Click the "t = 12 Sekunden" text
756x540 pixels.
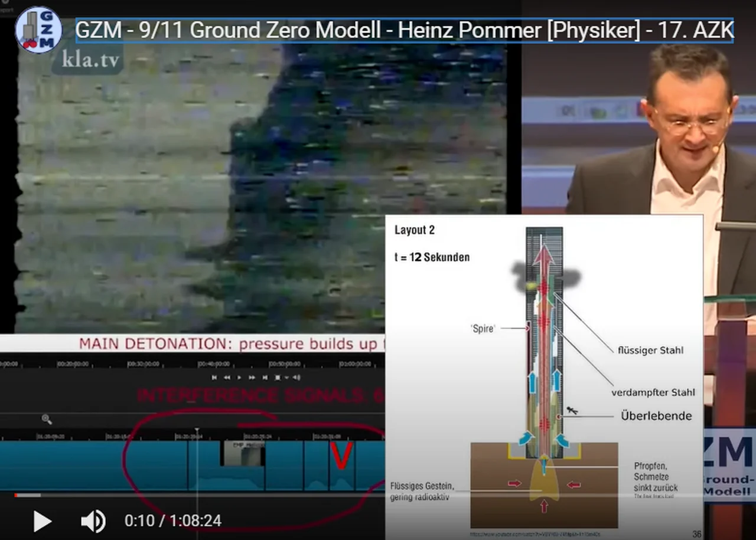(x=432, y=257)
